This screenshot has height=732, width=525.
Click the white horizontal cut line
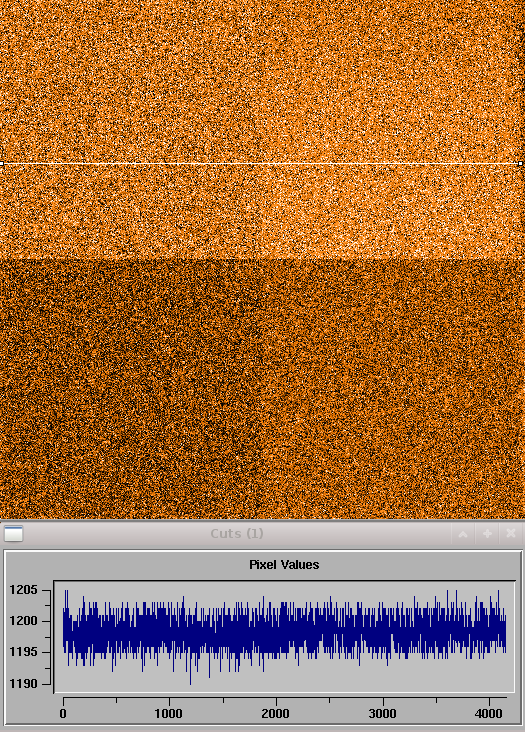click(x=261, y=164)
